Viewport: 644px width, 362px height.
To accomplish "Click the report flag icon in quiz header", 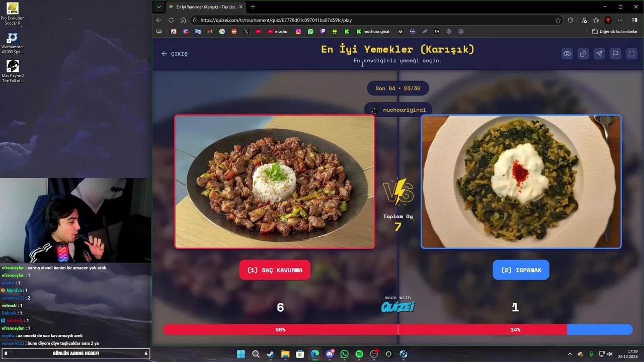I will (615, 54).
